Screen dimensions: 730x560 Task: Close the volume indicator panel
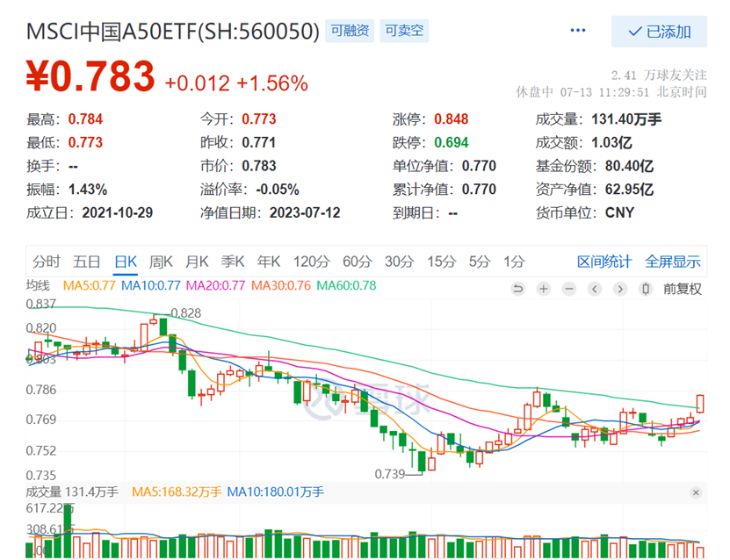[696, 492]
